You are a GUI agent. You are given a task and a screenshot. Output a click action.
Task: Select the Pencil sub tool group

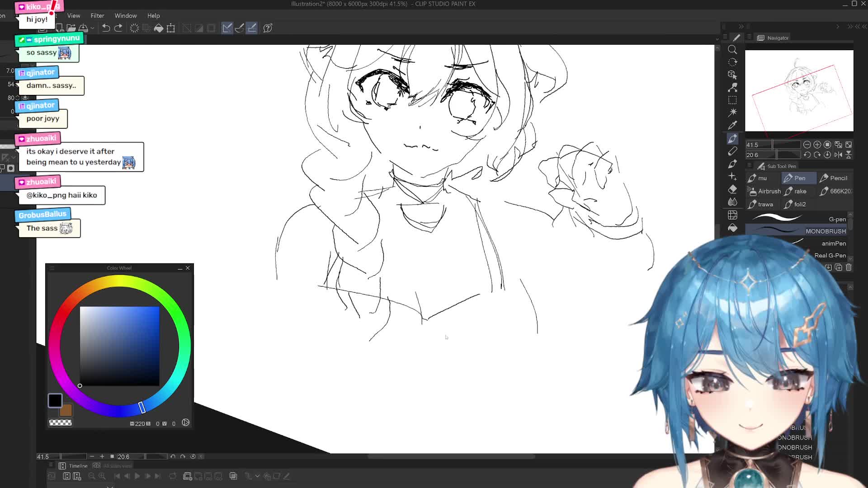tap(834, 178)
